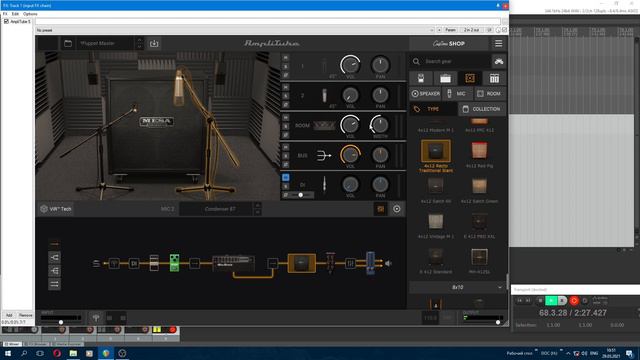Click the 2 in 2 out routing button
640x360 pixels.
[472, 30]
